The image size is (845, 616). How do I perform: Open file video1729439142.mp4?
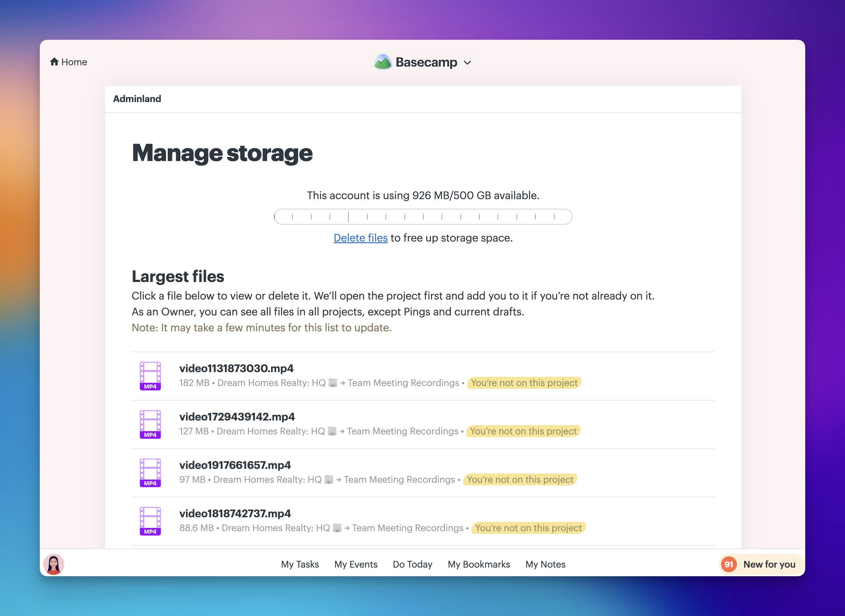(x=237, y=417)
